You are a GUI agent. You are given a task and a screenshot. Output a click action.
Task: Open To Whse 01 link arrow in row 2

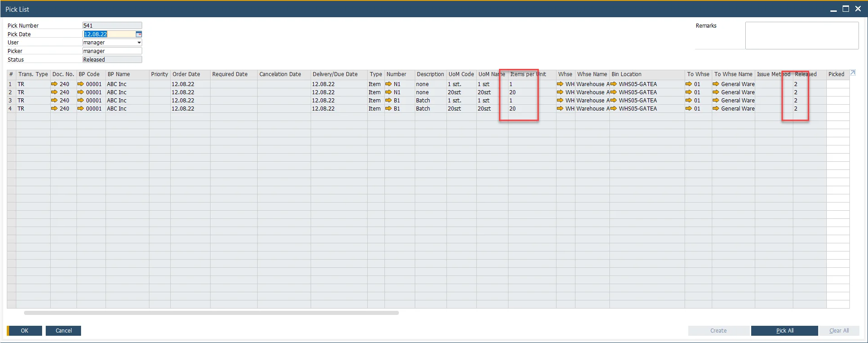click(689, 92)
